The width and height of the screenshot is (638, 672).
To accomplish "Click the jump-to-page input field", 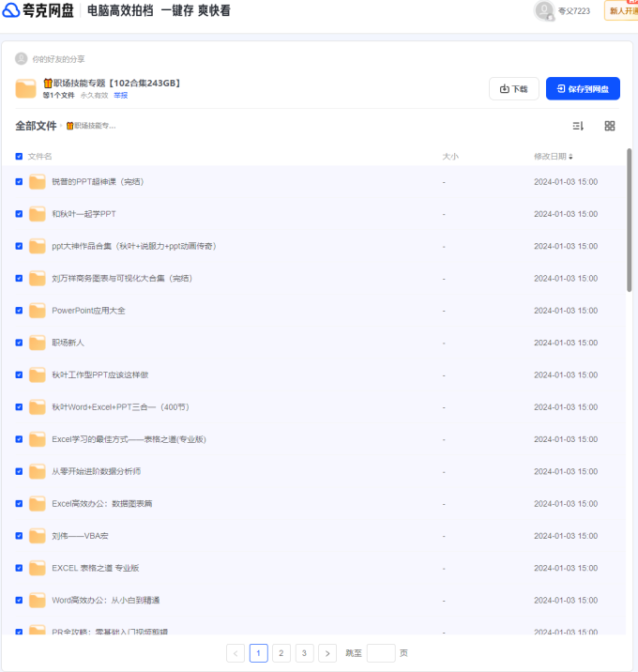I will 381,653.
